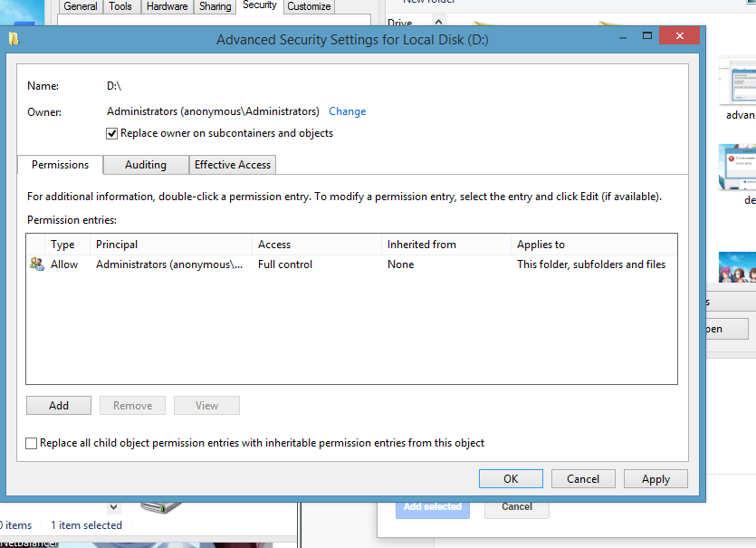The image size is (756, 548).
Task: Minimize the Advanced Security Settings dialog
Action: click(x=623, y=36)
